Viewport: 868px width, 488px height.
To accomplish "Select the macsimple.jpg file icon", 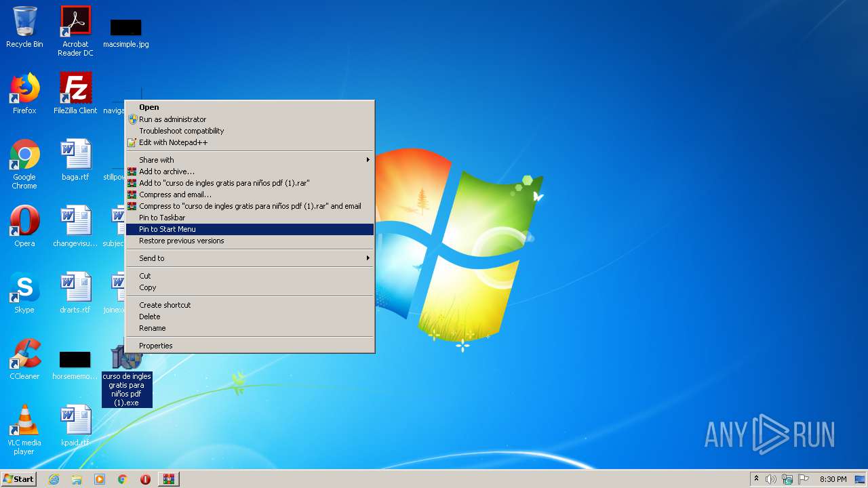I will point(126,32).
